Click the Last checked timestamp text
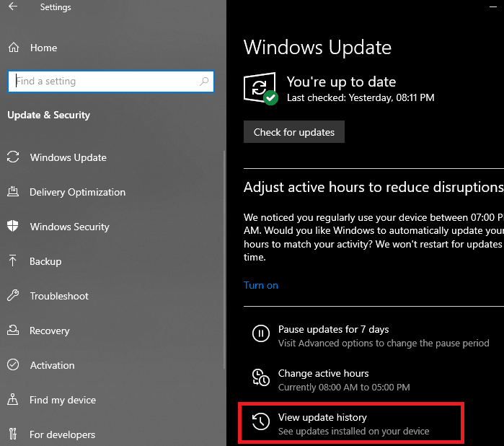 (x=361, y=97)
